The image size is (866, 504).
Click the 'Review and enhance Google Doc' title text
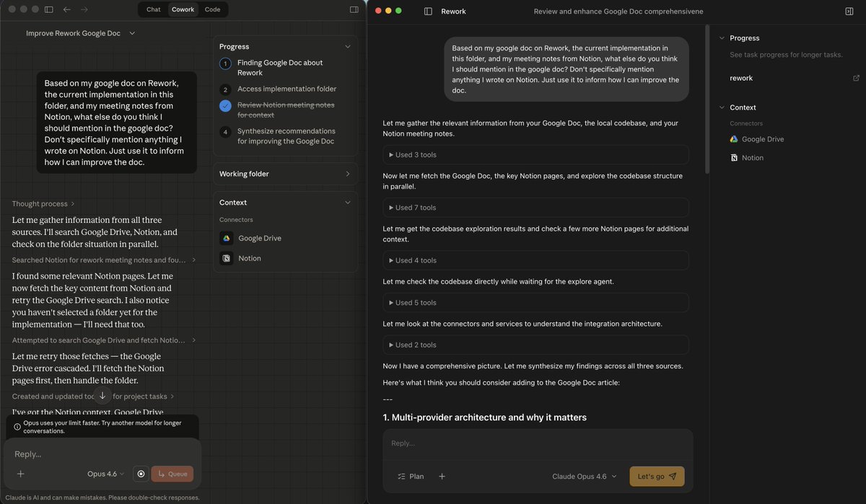pos(618,12)
